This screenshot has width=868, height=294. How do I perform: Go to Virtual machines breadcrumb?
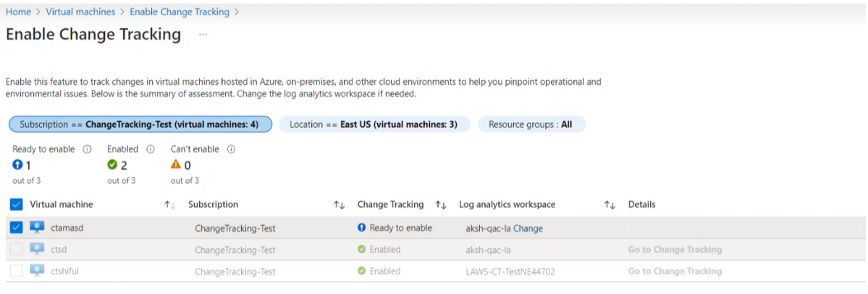80,12
